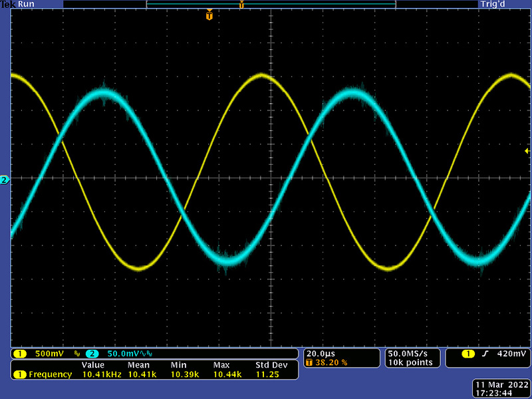Image resolution: width=532 pixels, height=399 pixels.
Task: Click the 11 Mar 2022 date readout
Action: pos(502,385)
